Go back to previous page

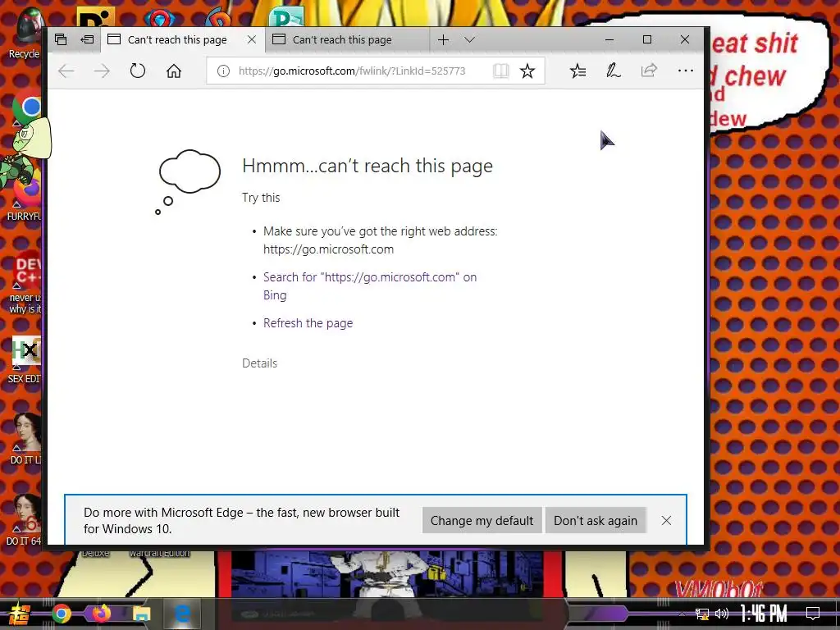click(66, 71)
